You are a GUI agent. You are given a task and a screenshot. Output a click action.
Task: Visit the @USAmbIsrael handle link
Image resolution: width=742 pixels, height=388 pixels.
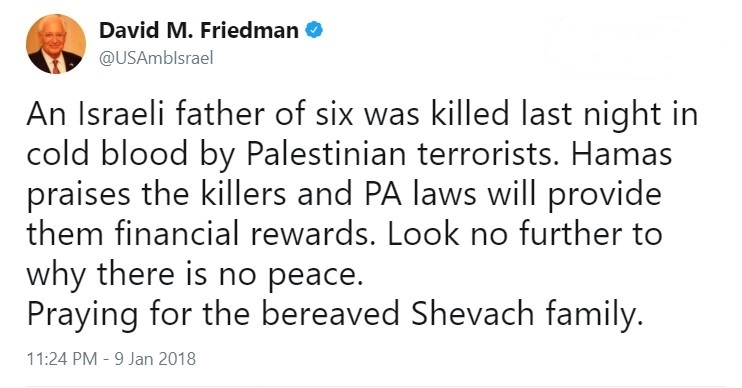pos(156,58)
